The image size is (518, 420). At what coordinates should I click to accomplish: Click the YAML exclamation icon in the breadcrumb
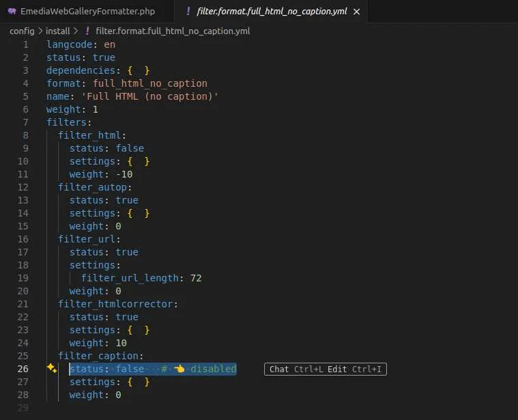87,31
